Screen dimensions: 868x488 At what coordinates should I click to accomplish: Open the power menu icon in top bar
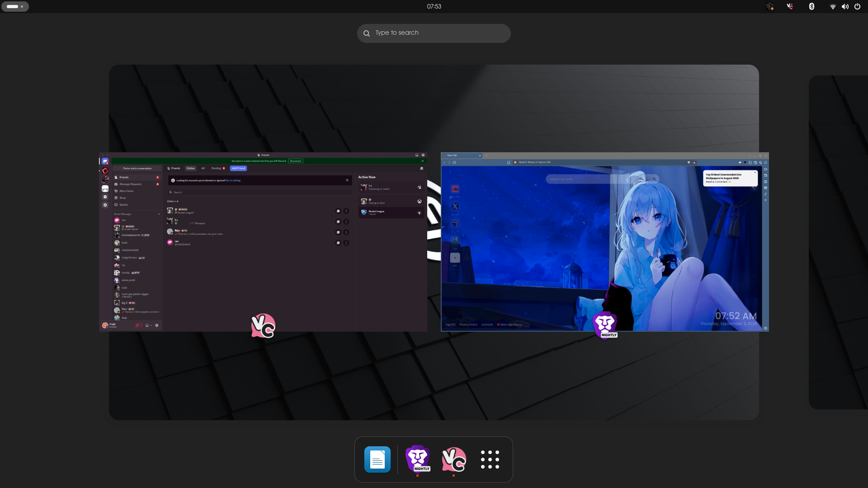coord(857,6)
